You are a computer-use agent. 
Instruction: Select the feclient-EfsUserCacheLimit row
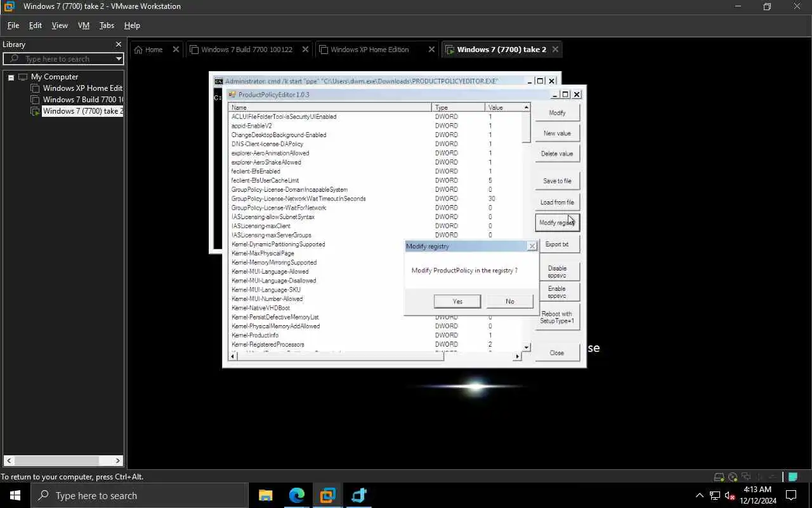(x=376, y=180)
